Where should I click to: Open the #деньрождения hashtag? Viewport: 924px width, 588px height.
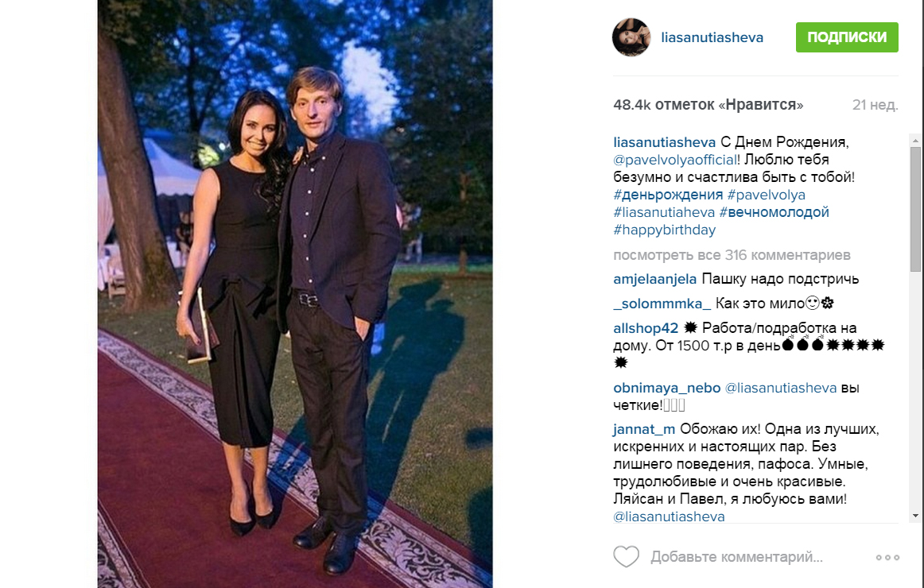[x=668, y=195]
